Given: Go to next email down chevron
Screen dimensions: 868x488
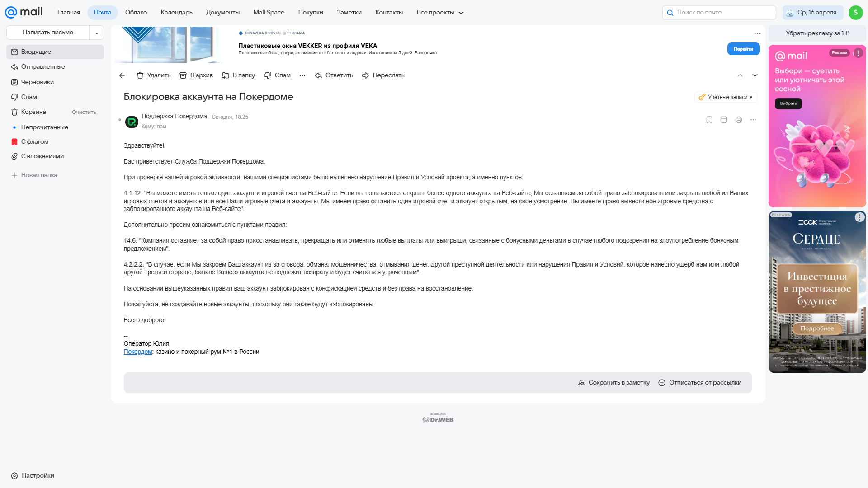Looking at the screenshot, I should [x=755, y=75].
